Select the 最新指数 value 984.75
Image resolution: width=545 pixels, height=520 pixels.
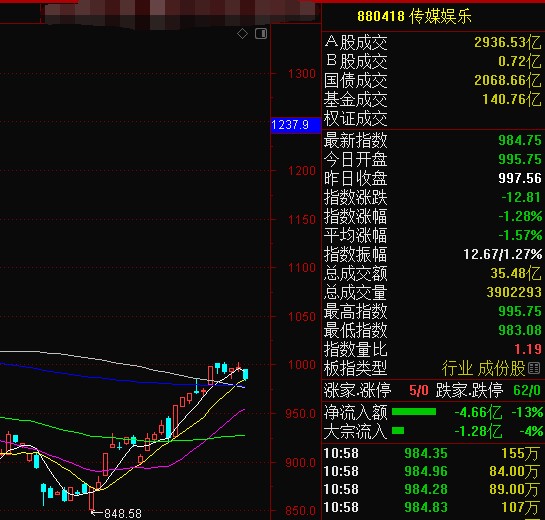pyautogui.click(x=520, y=140)
